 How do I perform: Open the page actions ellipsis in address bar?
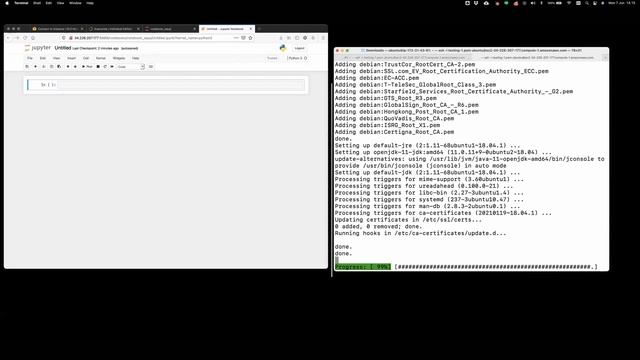[x=236, y=38]
